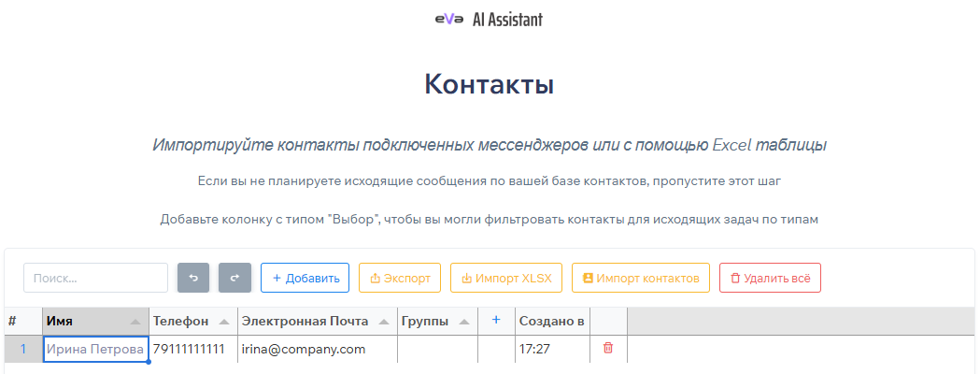Click Импорт контактов button
The height and width of the screenshot is (374, 980).
pos(641,278)
